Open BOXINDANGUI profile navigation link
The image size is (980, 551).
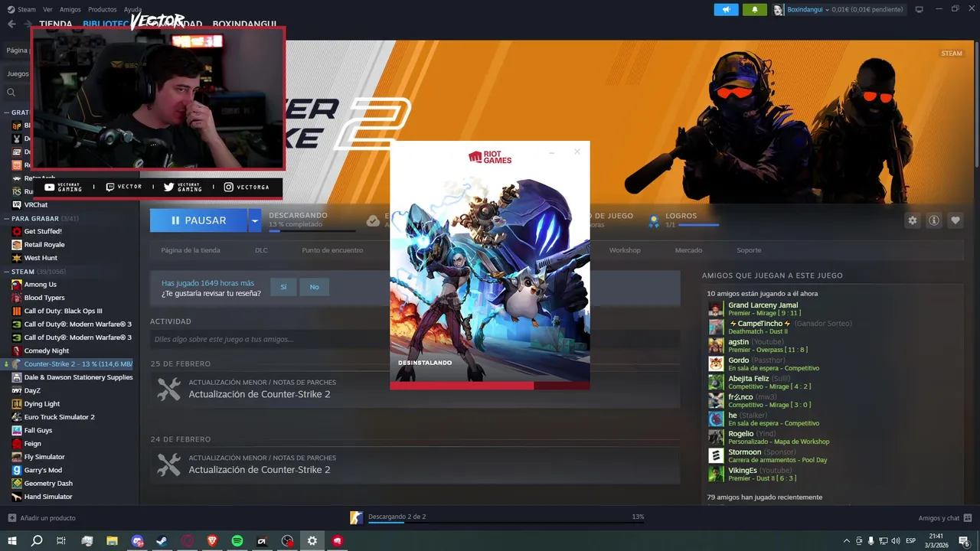pos(244,24)
